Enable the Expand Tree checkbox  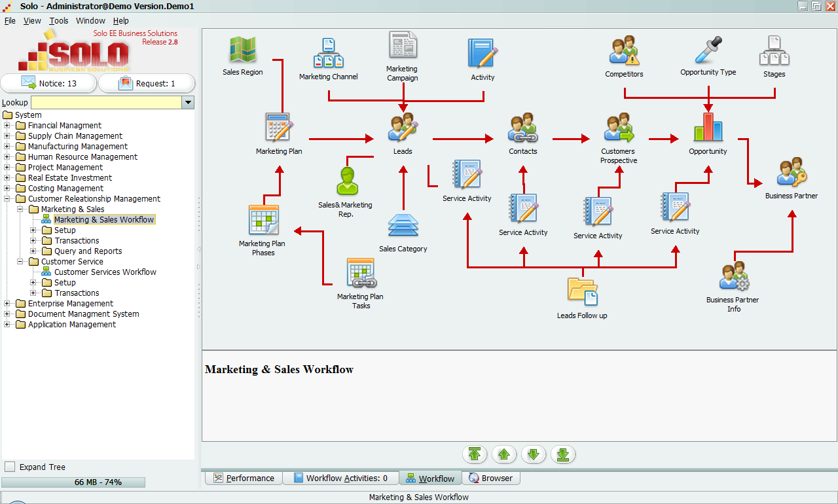click(10, 467)
